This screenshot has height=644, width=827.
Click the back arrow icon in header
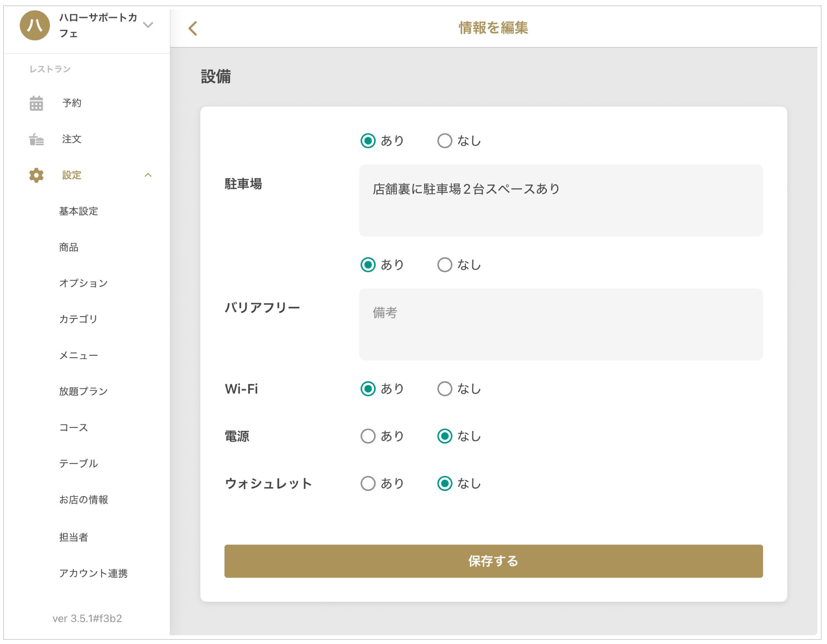click(x=193, y=28)
